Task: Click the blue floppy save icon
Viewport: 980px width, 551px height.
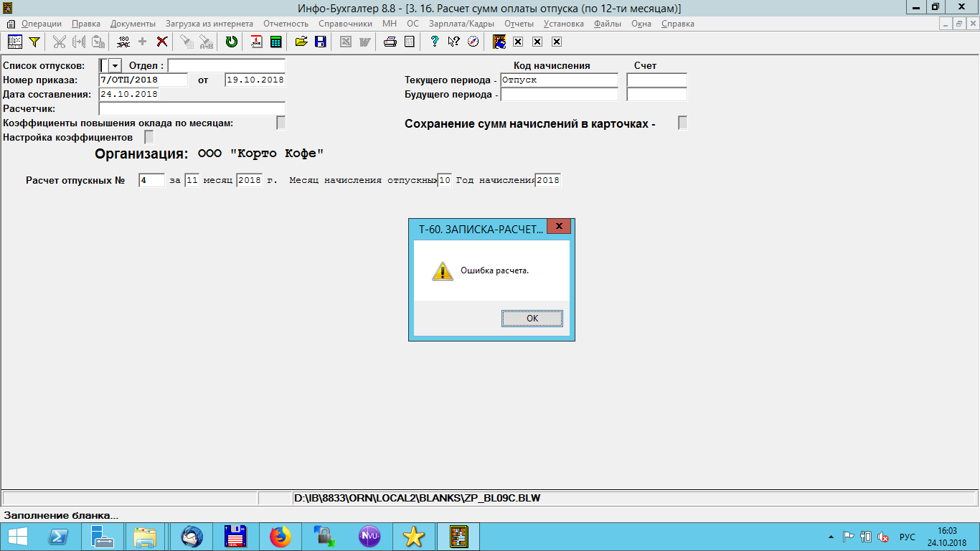Action: point(320,42)
